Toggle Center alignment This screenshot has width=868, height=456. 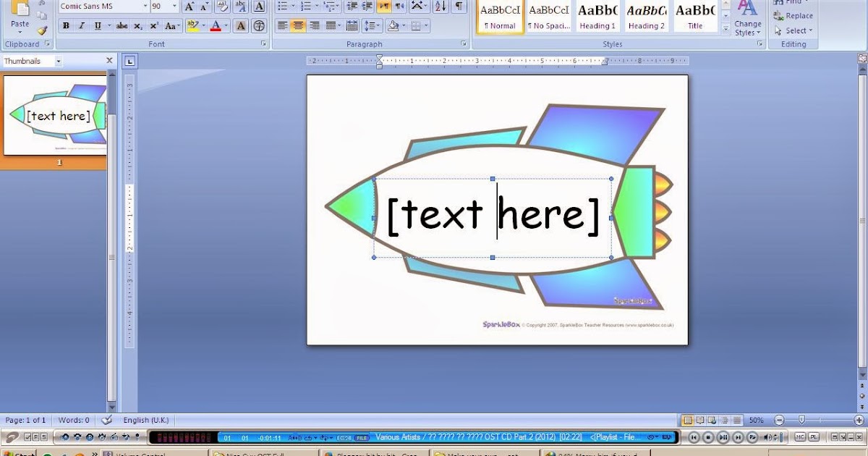pyautogui.click(x=299, y=26)
